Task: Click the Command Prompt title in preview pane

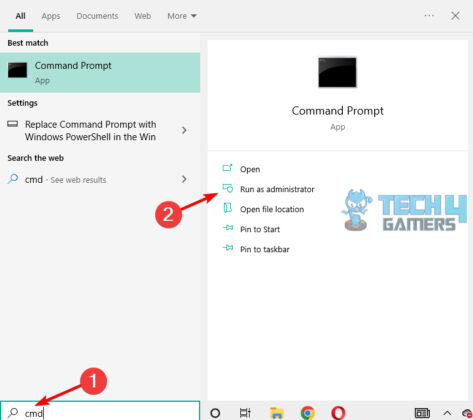Action: click(337, 111)
